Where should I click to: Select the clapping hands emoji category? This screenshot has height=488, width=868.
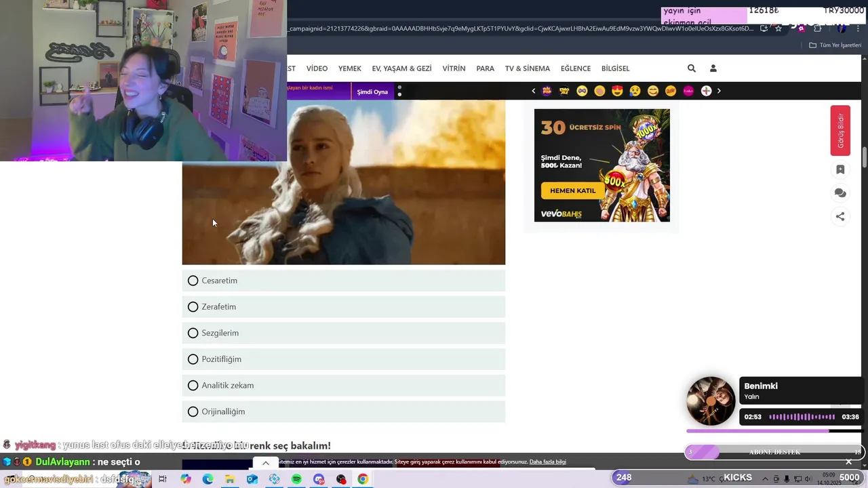pyautogui.click(x=599, y=91)
